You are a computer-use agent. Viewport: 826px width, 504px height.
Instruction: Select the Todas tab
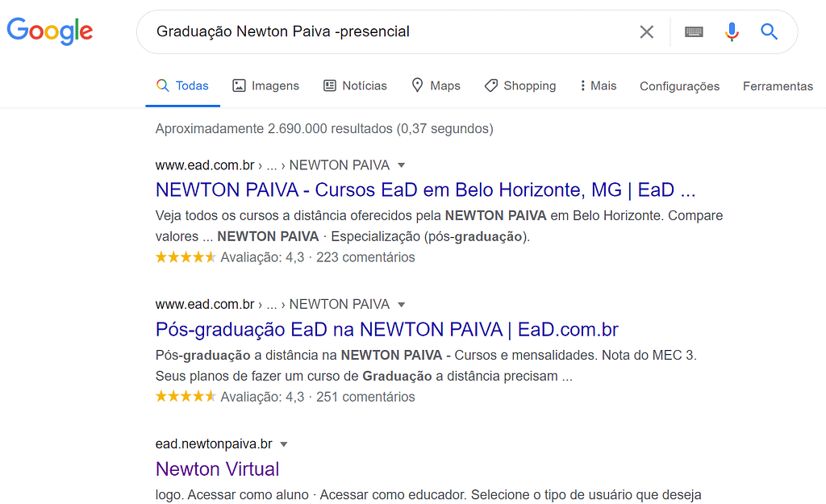coord(183,85)
